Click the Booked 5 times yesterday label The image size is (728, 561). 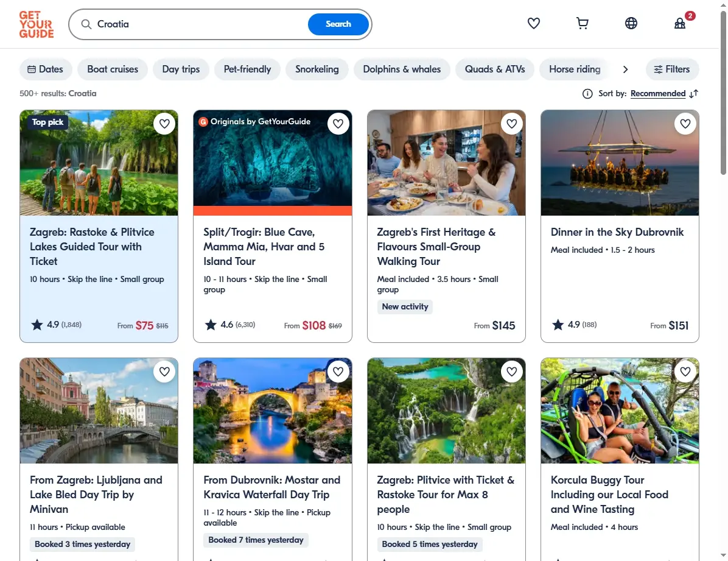pyautogui.click(x=430, y=545)
